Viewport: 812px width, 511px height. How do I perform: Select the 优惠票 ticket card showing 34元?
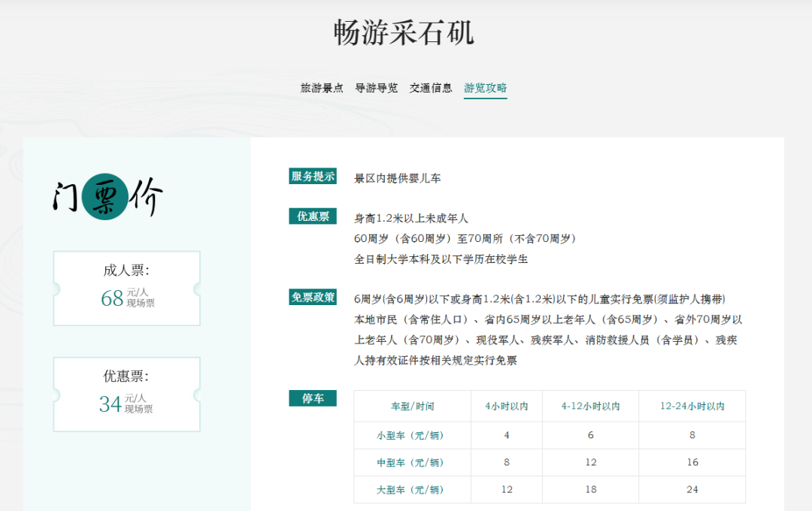click(x=126, y=393)
